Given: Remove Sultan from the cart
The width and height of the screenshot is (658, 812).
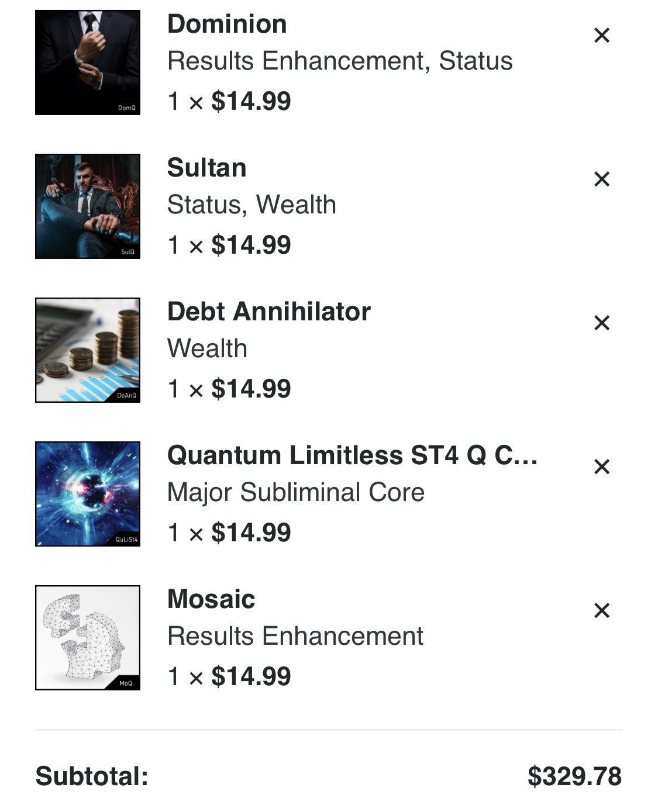Looking at the screenshot, I should [x=602, y=179].
